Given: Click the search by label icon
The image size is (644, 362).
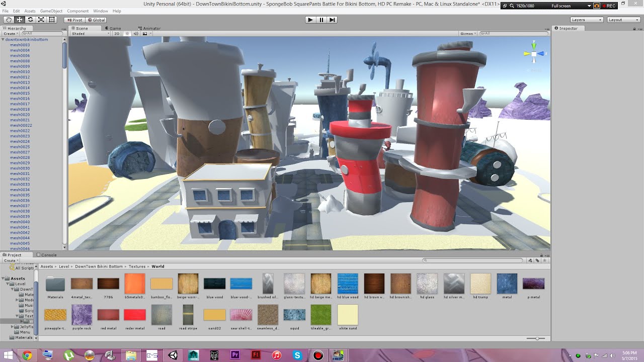Looking at the screenshot, I should coord(537,260).
